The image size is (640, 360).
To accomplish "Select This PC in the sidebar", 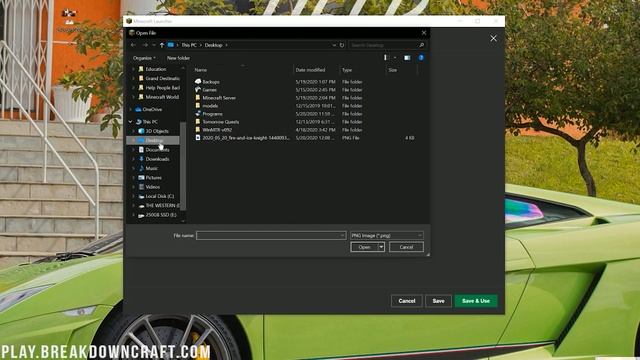I will (x=150, y=122).
